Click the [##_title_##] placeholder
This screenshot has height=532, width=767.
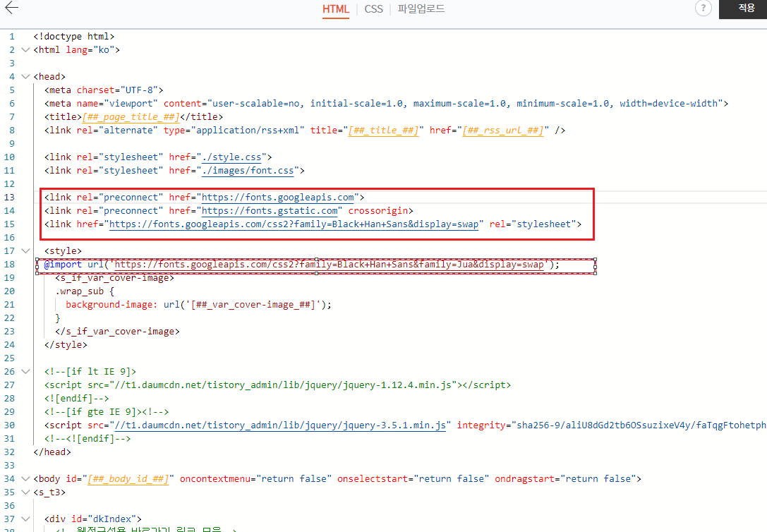pos(384,131)
